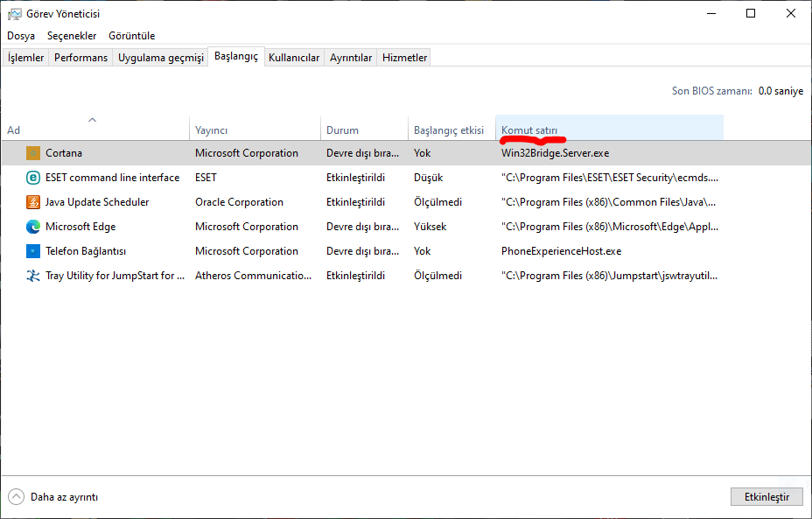The width and height of the screenshot is (812, 519).
Task: Switch to the Kullanıcılar tab
Action: click(x=294, y=58)
